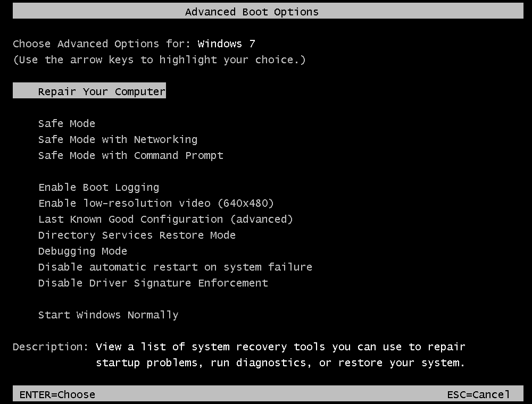Select the Debugging Mode entry
The width and height of the screenshot is (532, 404).
coord(82,251)
